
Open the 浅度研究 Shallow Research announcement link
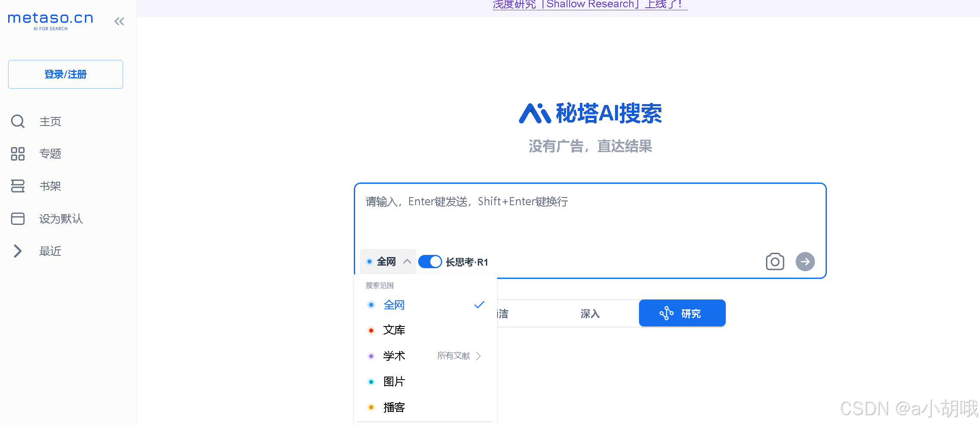(590, 4)
